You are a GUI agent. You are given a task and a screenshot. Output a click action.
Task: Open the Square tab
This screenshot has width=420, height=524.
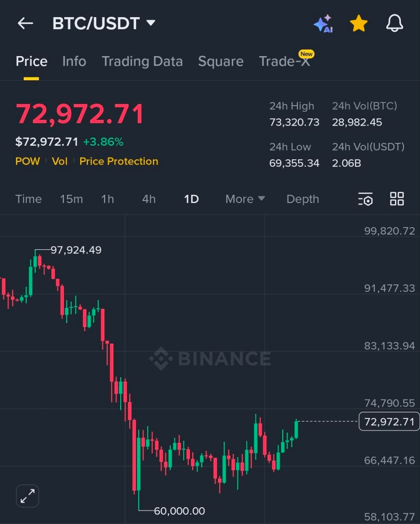(221, 61)
